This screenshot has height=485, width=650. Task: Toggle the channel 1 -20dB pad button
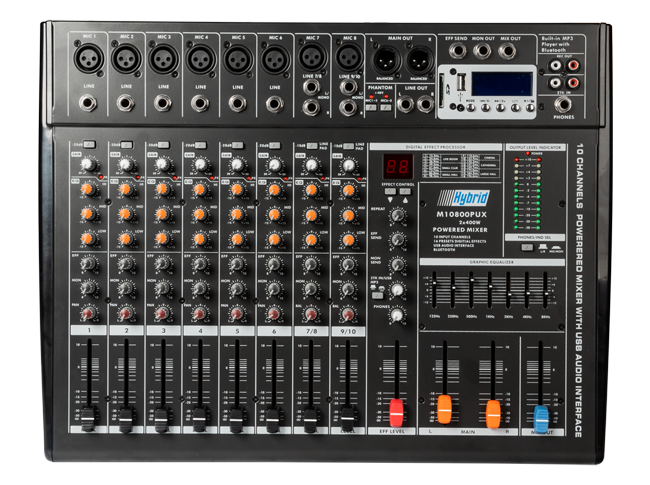pyautogui.click(x=87, y=146)
